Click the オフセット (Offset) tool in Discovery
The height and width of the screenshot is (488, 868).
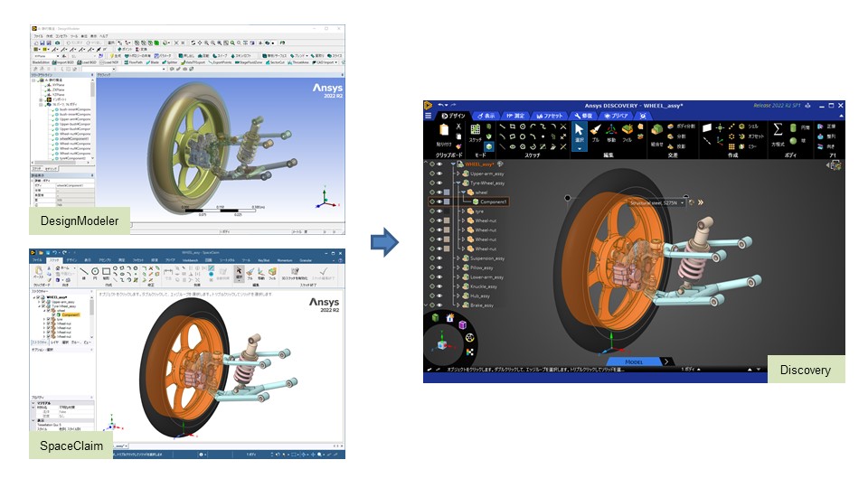(751, 136)
